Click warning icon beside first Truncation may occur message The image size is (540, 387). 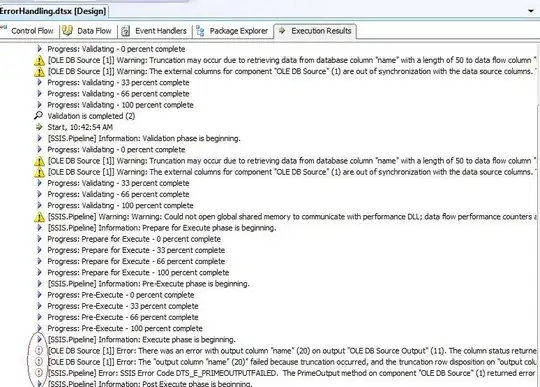click(x=40, y=61)
